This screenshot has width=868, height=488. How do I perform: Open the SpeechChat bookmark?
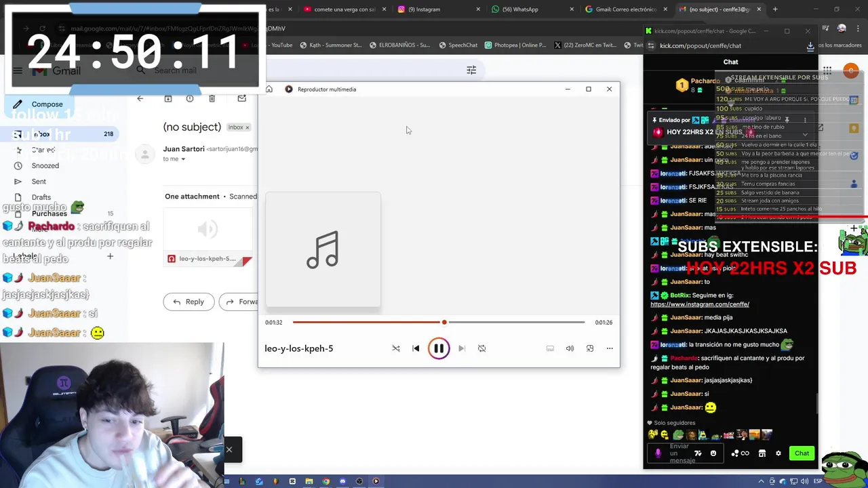click(x=458, y=45)
